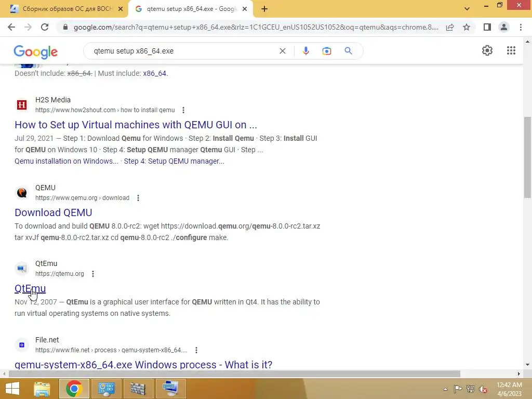Click the network tray icon
Image resolution: width=532 pixels, height=399 pixels.
tap(471, 389)
